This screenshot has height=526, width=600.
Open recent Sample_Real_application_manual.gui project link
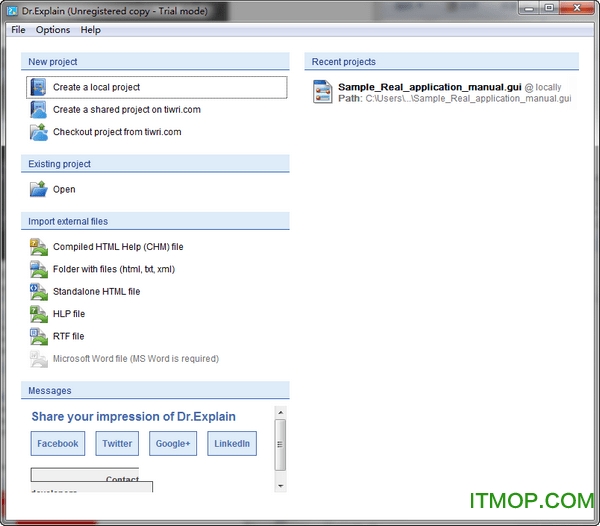(428, 87)
